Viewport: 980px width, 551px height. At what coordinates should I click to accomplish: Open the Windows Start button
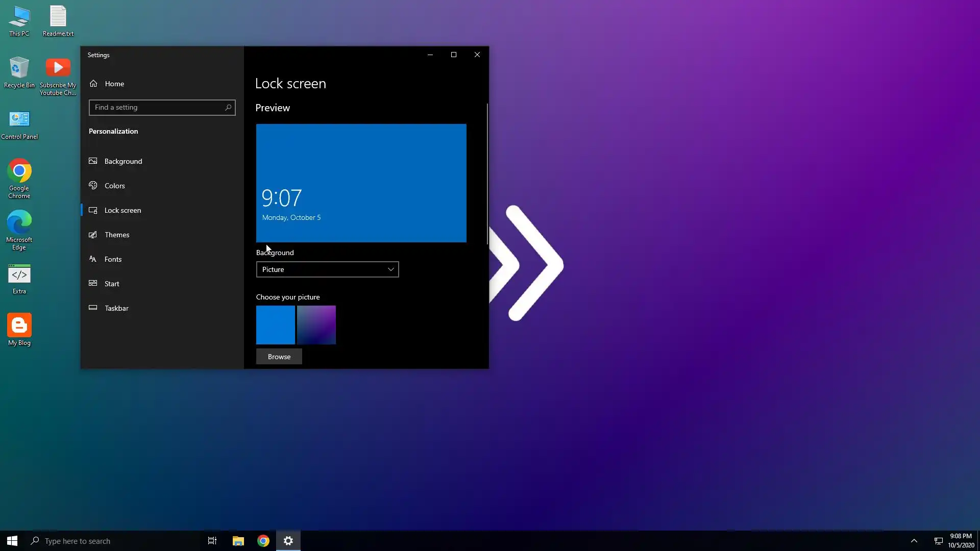coord(12,541)
